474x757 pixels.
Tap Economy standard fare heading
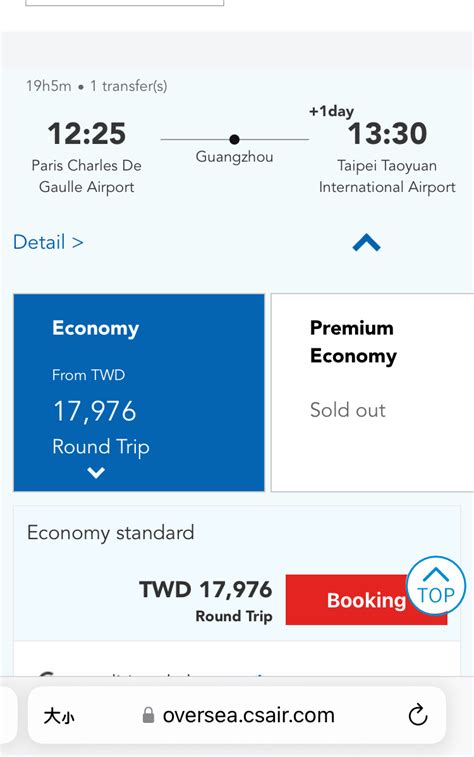click(111, 533)
